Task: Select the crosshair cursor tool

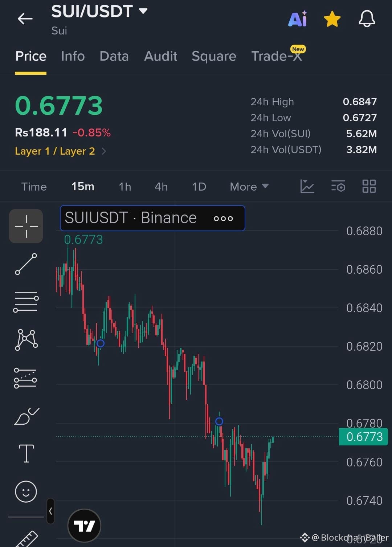Action: tap(26, 226)
